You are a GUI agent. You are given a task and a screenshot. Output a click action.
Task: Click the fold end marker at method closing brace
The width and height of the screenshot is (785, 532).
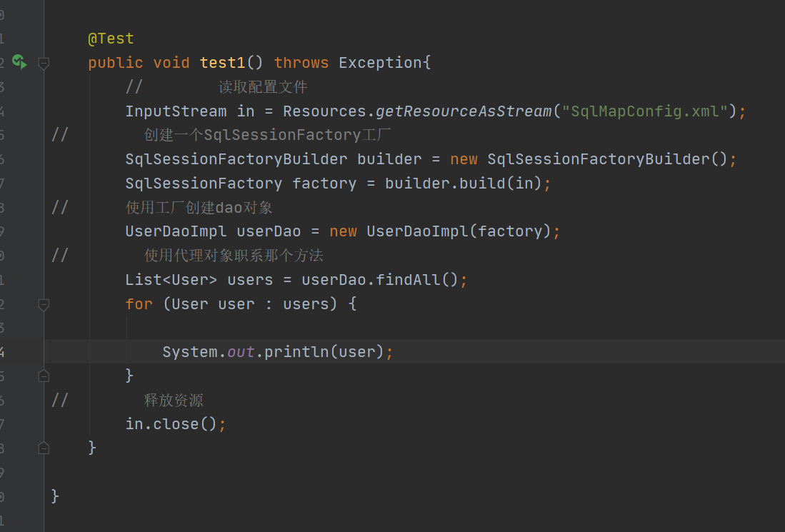(x=44, y=448)
